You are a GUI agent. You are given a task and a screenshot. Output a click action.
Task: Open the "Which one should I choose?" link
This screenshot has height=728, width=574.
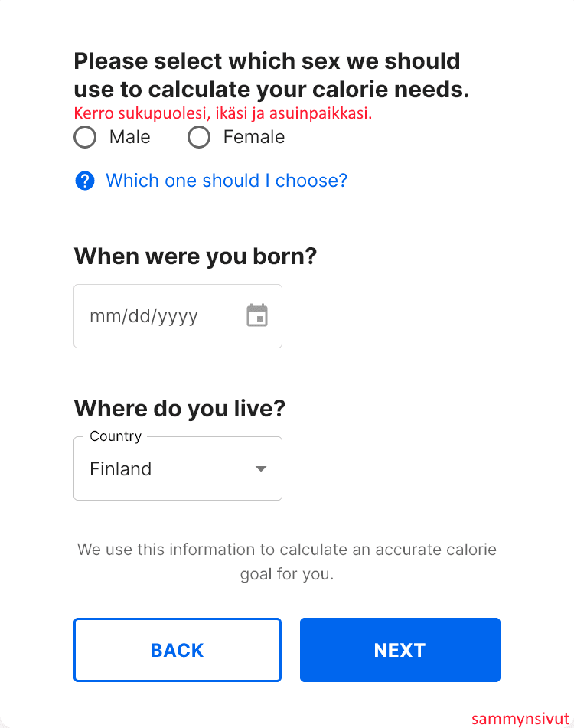point(226,181)
